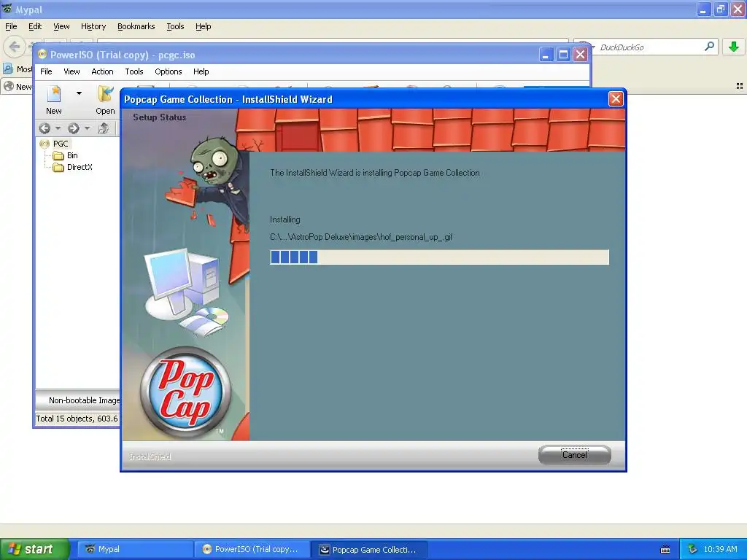747x560 pixels.
Task: Open the Mypal History menu
Action: (93, 26)
